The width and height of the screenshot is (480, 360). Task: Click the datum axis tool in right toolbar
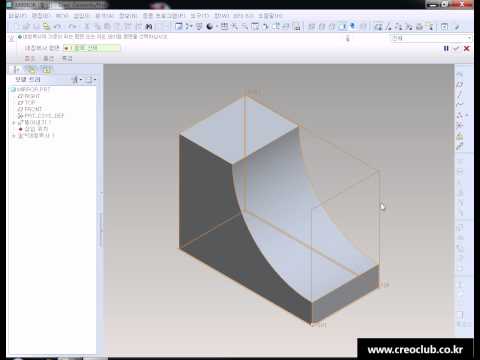[x=460, y=94]
